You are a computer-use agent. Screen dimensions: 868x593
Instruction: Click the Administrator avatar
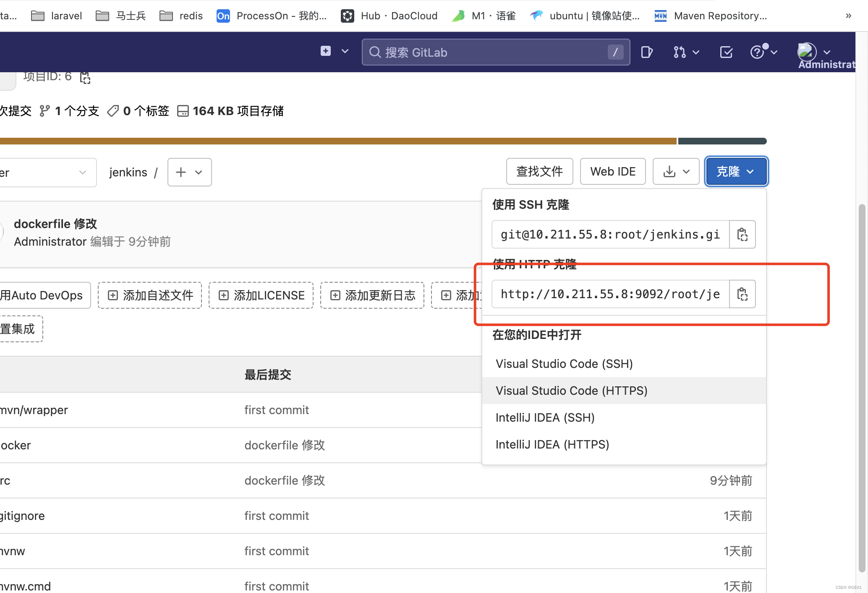807,52
